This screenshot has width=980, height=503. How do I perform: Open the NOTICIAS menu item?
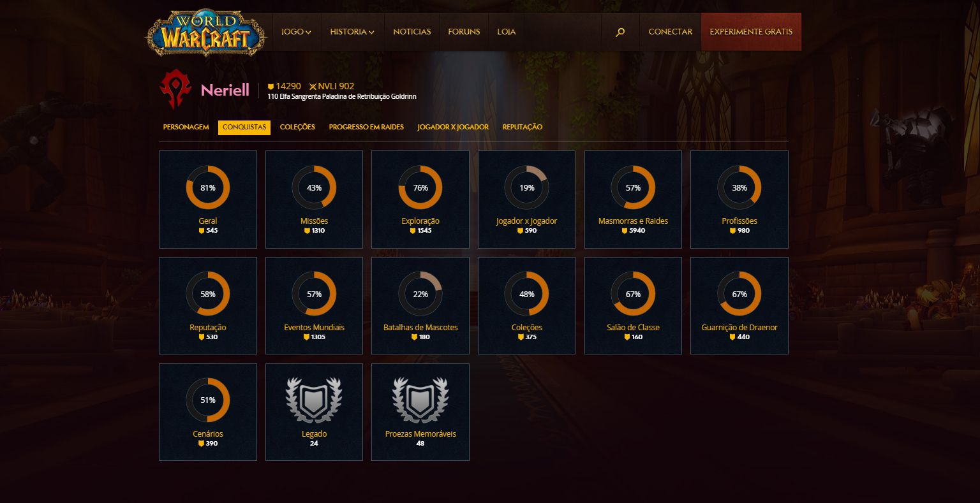click(x=412, y=32)
